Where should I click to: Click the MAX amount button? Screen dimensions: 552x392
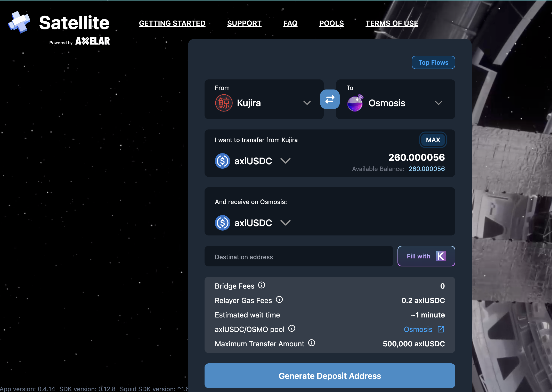tap(433, 140)
